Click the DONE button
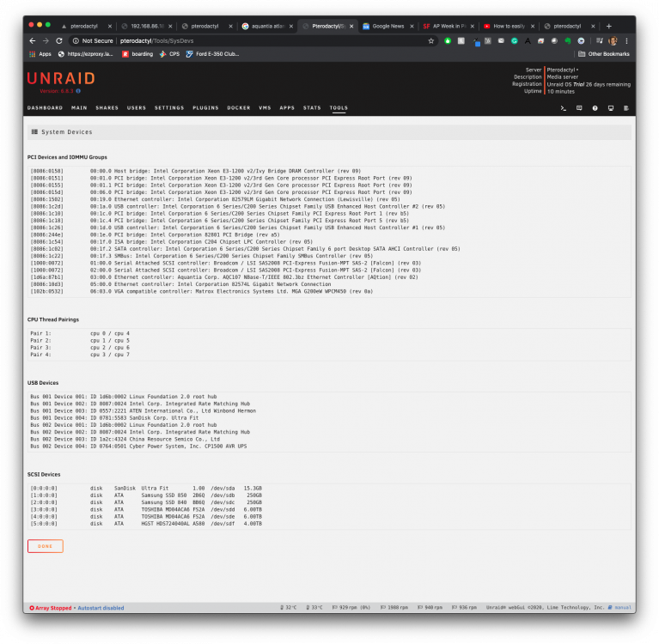 tap(46, 546)
